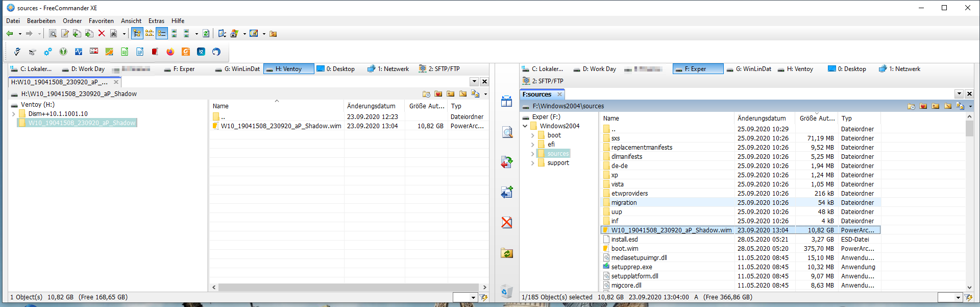Select the G: WinLinDat drive in left panel

[x=237, y=69]
